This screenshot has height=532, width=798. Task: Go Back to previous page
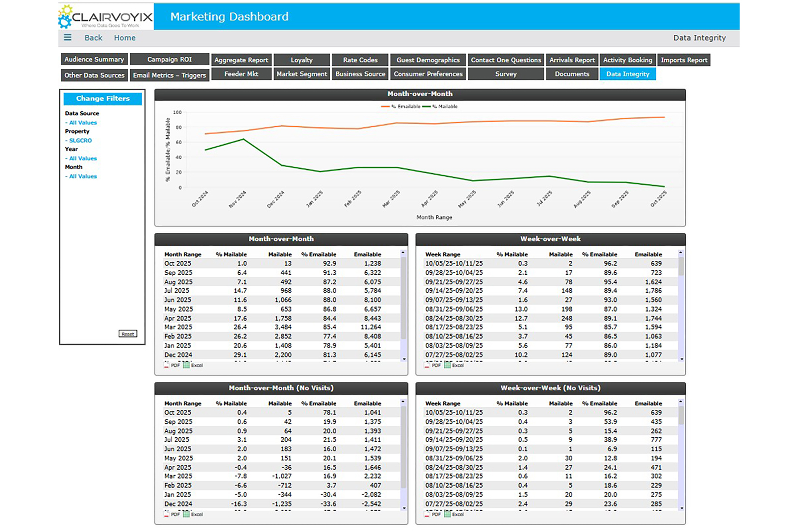click(93, 38)
